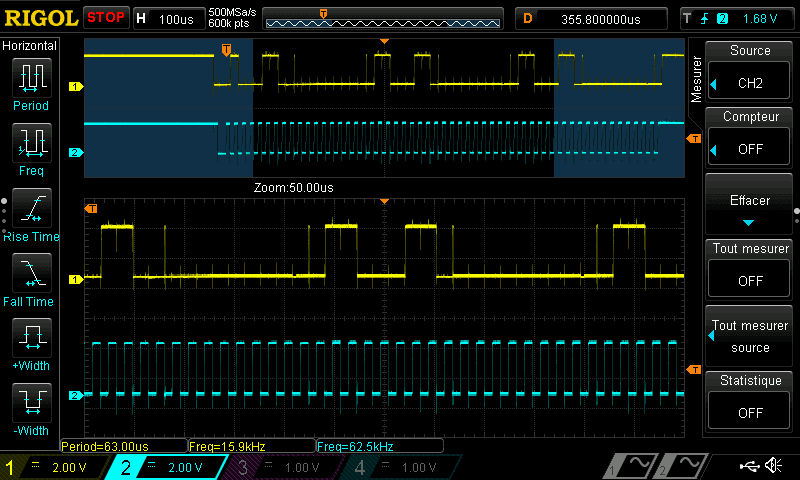
Task: Click the orange T marker at zoom window left
Action: point(91,209)
